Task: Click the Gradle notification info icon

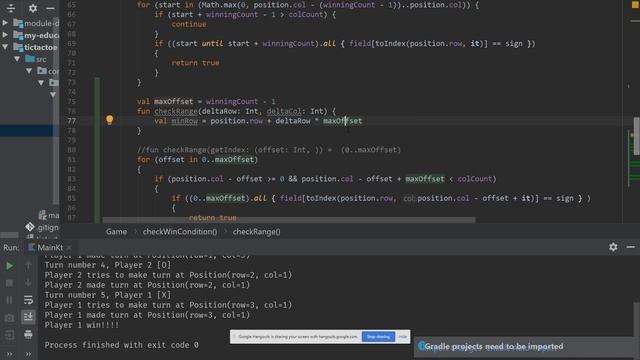Action: (x=422, y=347)
